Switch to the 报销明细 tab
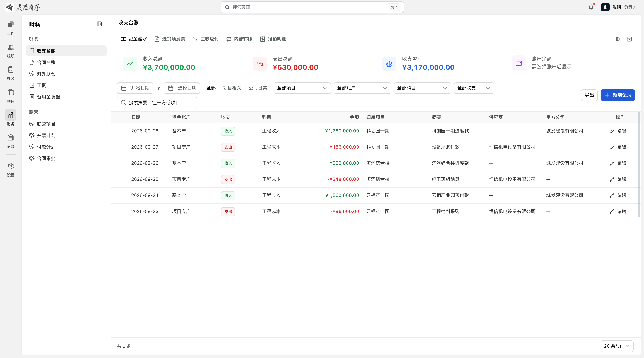Image resolution: width=644 pixels, height=358 pixels. point(273,39)
